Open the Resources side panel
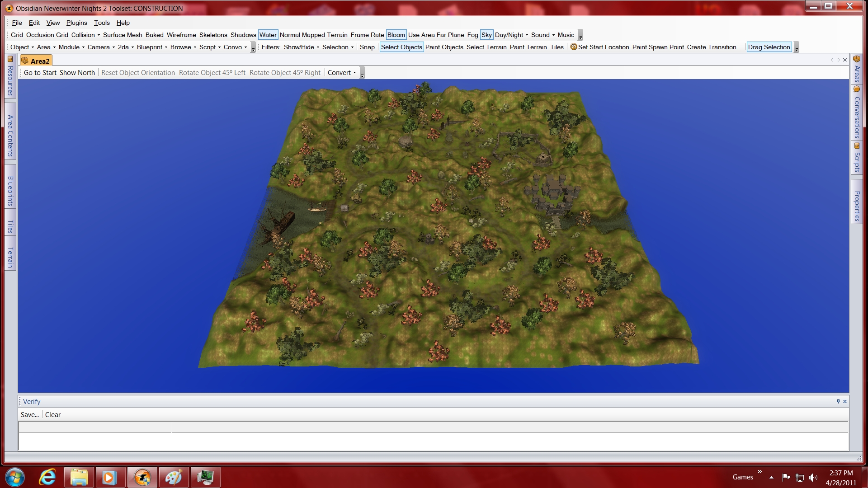868x488 pixels. (x=10, y=76)
